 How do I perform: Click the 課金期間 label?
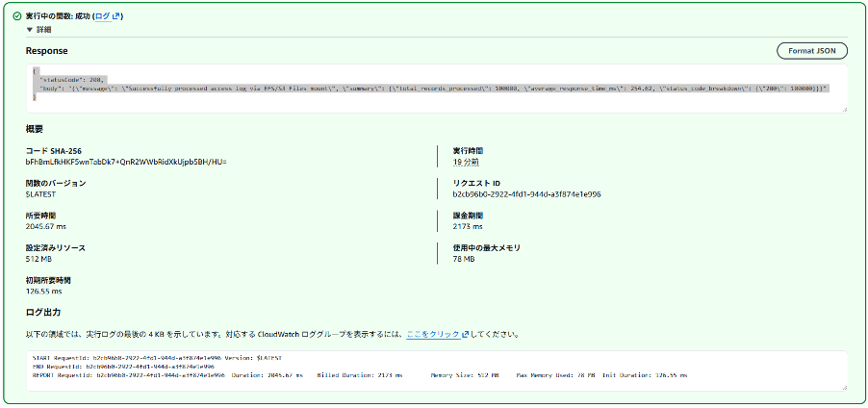coord(469,216)
